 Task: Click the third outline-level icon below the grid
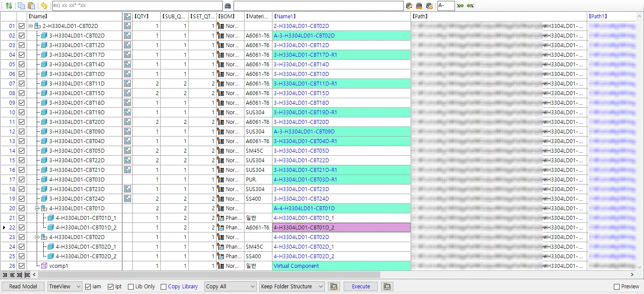click(x=20, y=275)
